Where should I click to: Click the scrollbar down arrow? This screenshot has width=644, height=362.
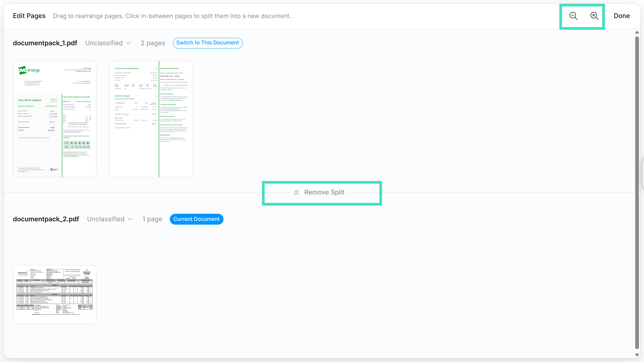[637, 355]
